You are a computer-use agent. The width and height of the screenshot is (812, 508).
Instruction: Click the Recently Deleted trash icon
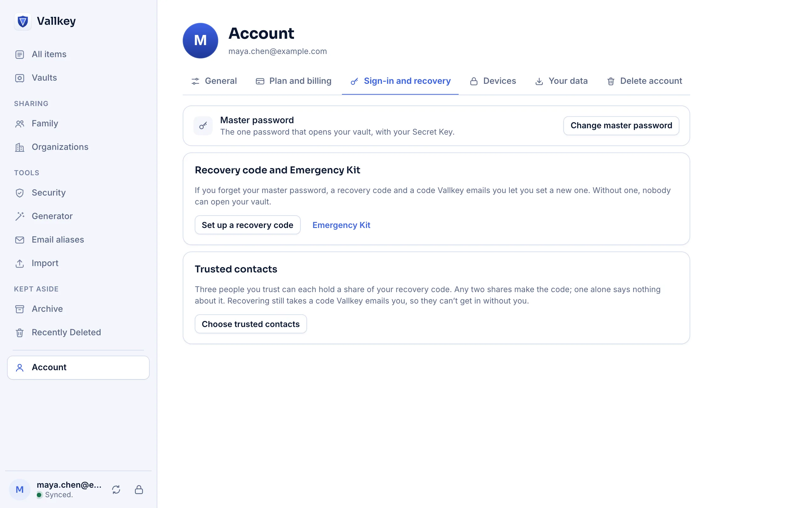(20, 333)
